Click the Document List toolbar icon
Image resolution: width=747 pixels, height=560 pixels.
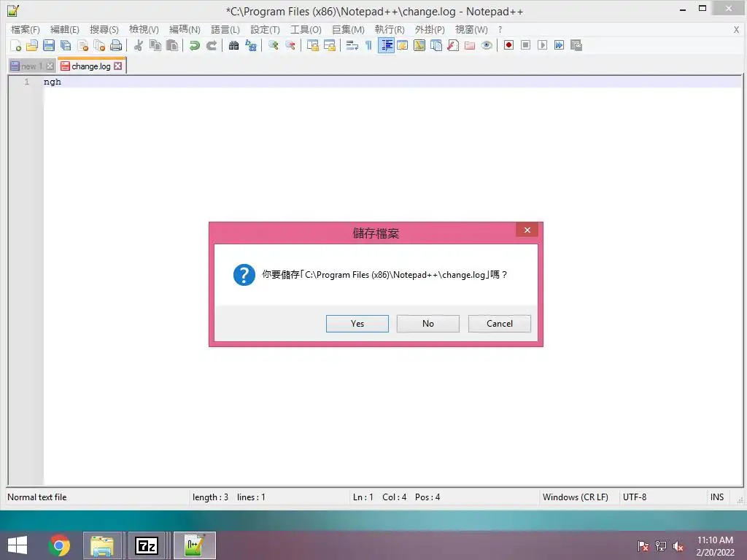[436, 45]
